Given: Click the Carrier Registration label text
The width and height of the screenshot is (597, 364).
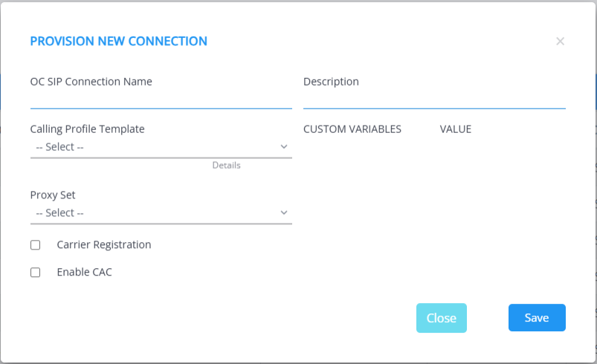Looking at the screenshot, I should pyautogui.click(x=103, y=244).
